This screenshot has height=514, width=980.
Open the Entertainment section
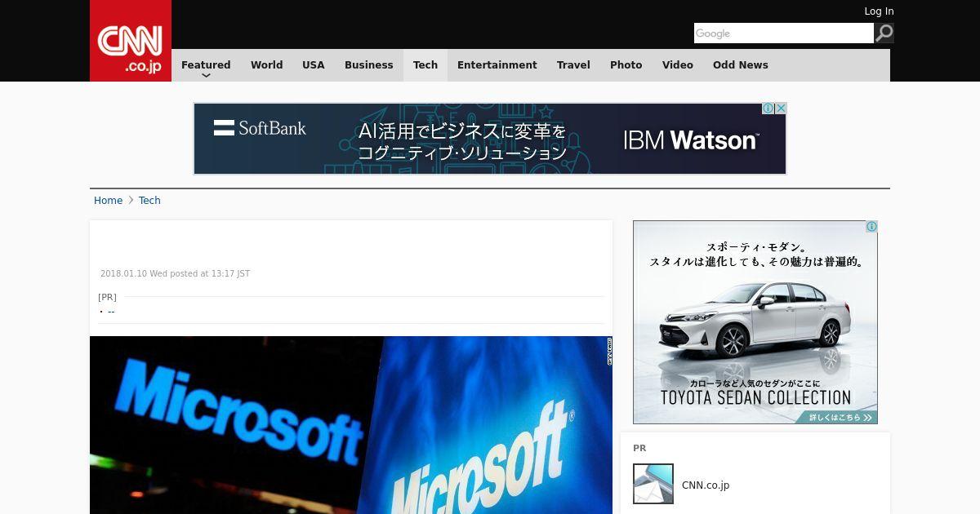(x=497, y=65)
